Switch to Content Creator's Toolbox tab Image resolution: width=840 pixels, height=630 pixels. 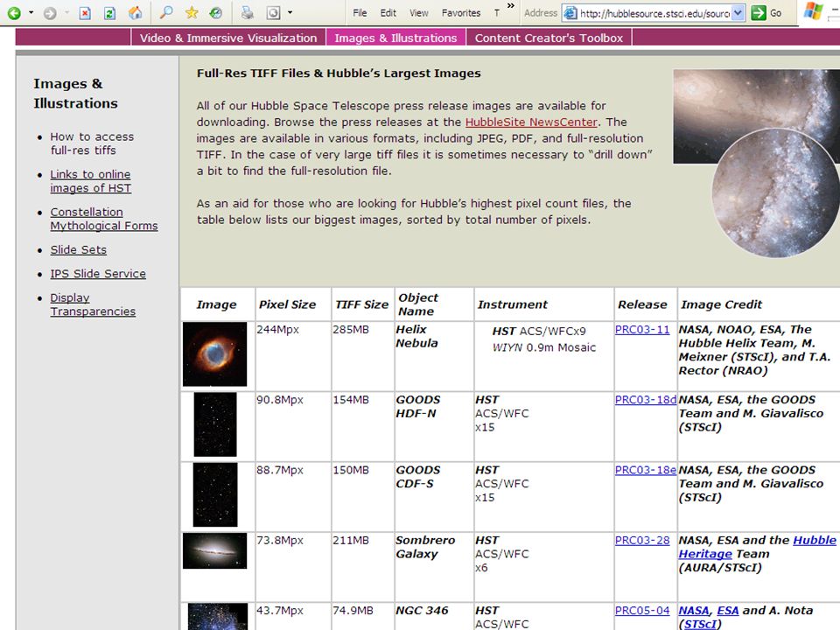(x=549, y=38)
